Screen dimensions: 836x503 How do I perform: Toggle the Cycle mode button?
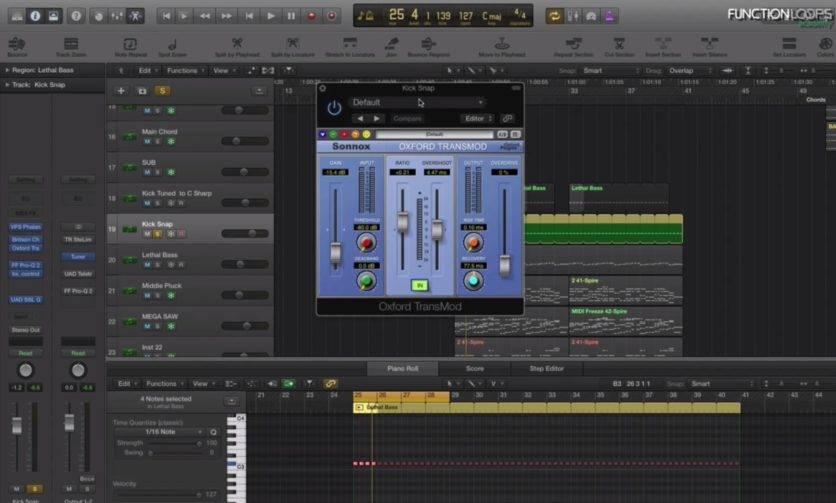pos(554,16)
